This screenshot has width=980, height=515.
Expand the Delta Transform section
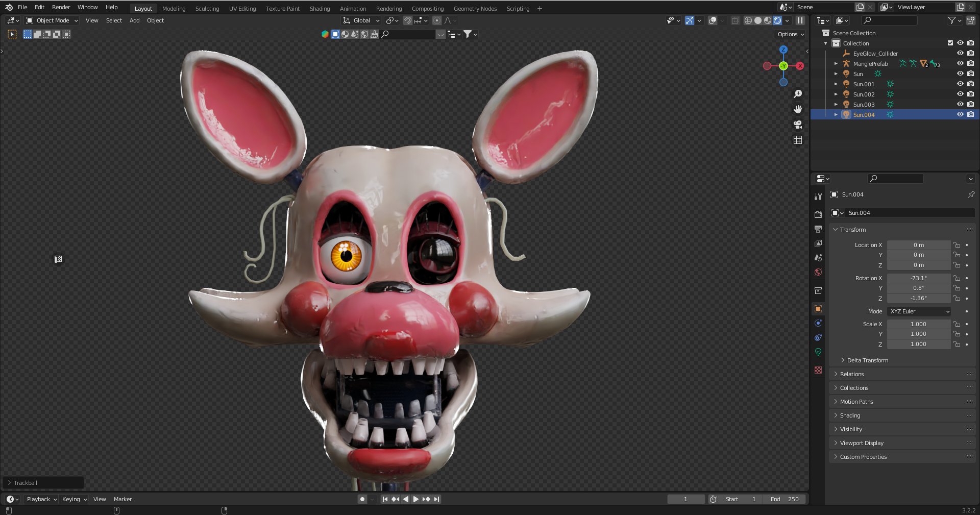point(867,360)
